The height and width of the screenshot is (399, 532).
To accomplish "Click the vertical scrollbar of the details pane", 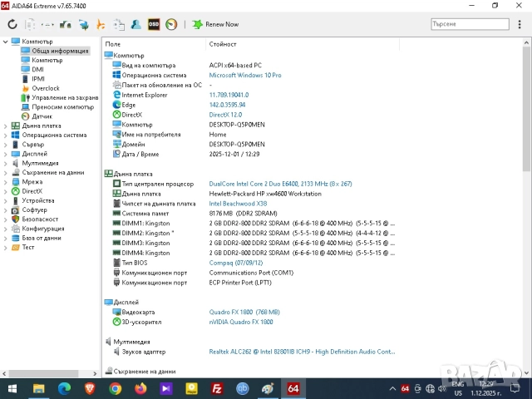I will (526, 109).
